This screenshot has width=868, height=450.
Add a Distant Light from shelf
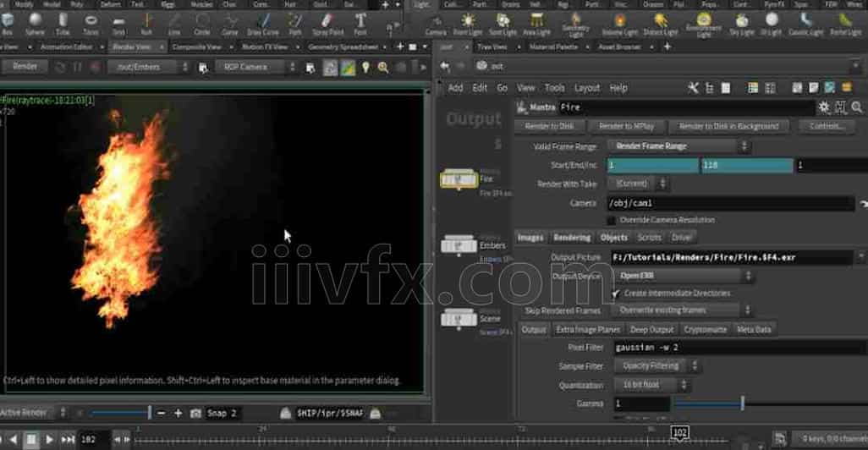[x=661, y=24]
